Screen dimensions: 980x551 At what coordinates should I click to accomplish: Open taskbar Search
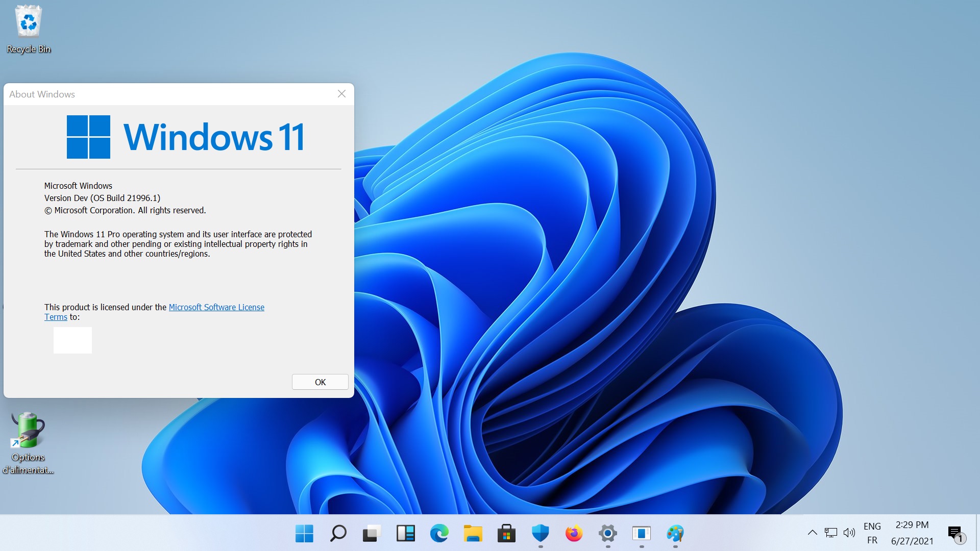(338, 534)
